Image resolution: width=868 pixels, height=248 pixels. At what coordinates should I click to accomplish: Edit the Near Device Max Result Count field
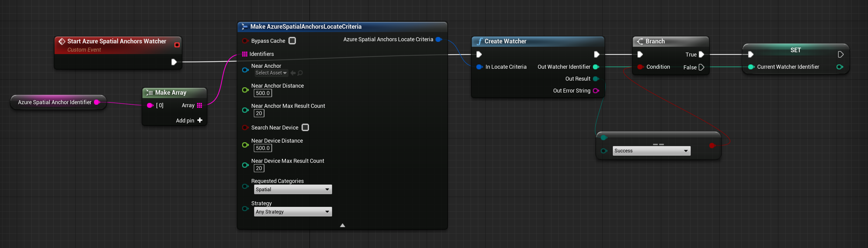coord(259,168)
